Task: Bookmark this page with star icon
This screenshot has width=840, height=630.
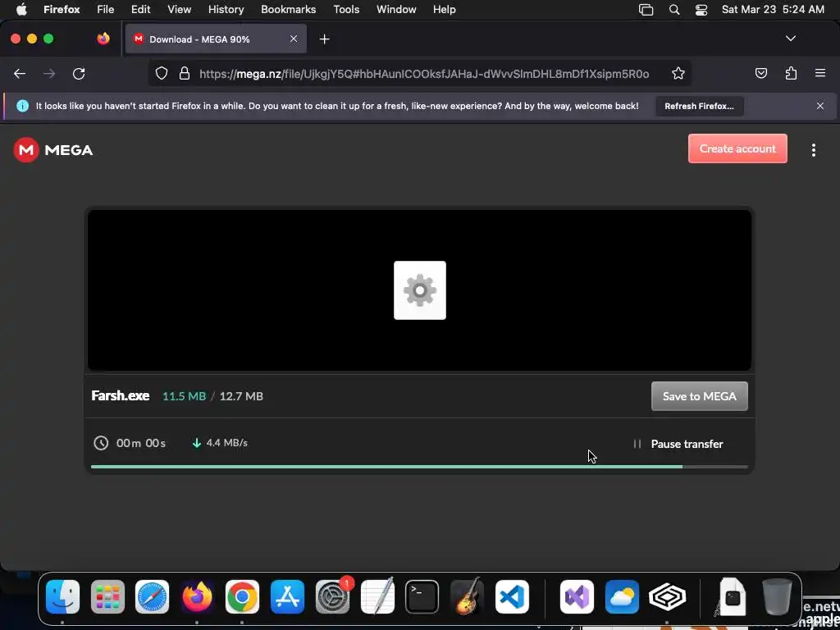Action: (x=678, y=73)
